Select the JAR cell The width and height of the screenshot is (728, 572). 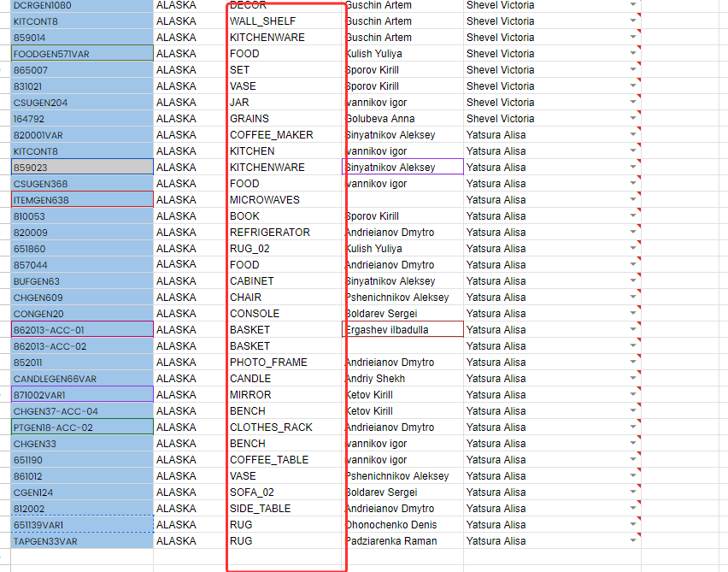(284, 103)
